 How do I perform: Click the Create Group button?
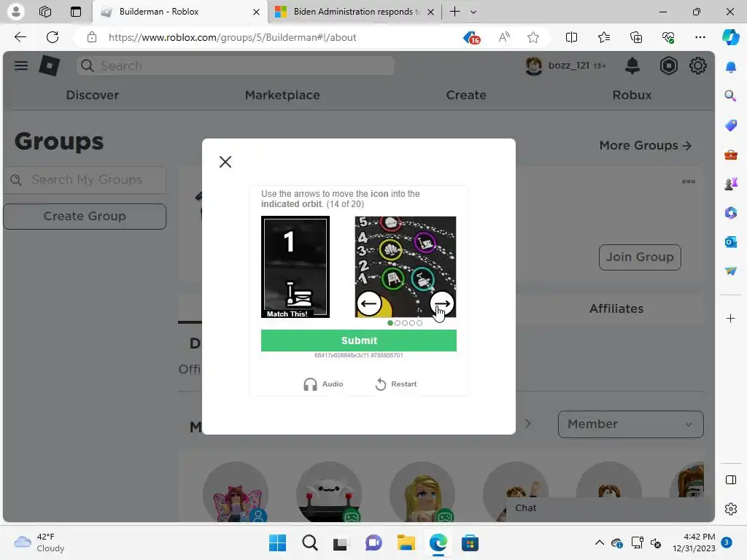85,216
